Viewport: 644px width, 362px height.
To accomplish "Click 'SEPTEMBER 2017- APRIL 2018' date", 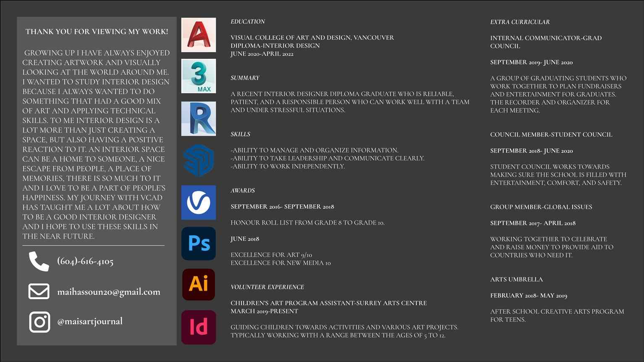I will 533,223.
